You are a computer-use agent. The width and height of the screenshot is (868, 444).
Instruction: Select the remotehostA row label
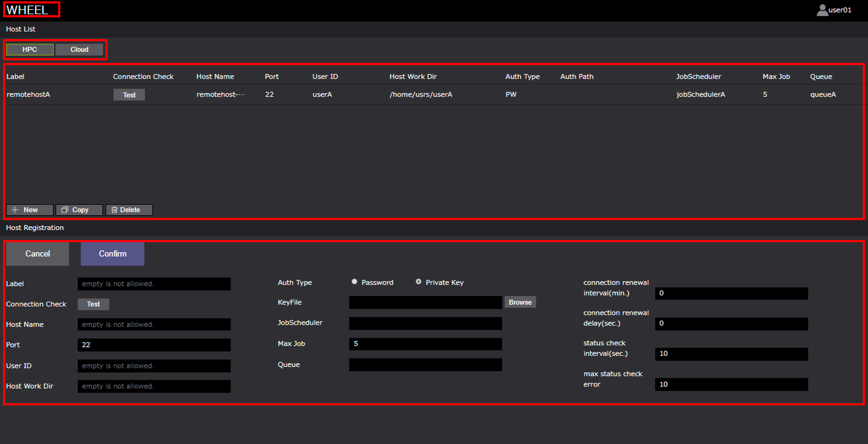pos(29,95)
